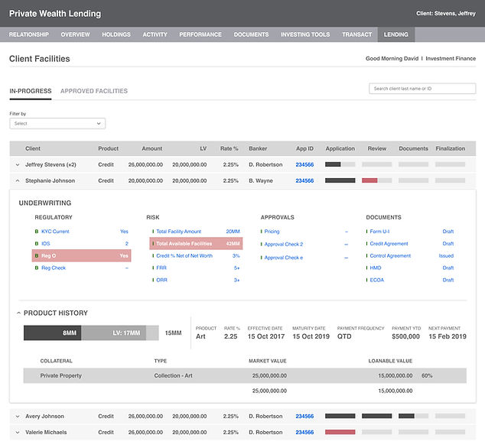Open the ECOA document link
The width and height of the screenshot is (485, 448).
click(376, 280)
